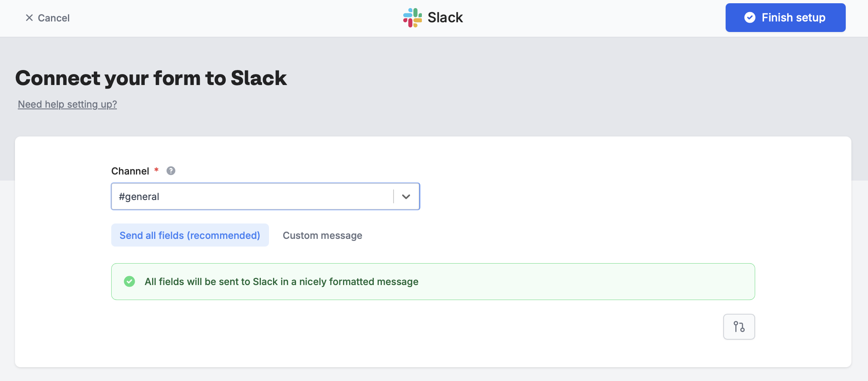This screenshot has height=381, width=868.
Task: Open the Need help setting up link
Action: coord(67,104)
